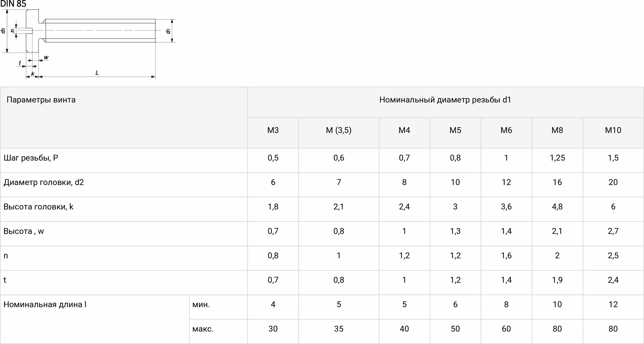The width and height of the screenshot is (644, 344).
Task: Select the 'макс.' sub-row label
Action: click(203, 329)
